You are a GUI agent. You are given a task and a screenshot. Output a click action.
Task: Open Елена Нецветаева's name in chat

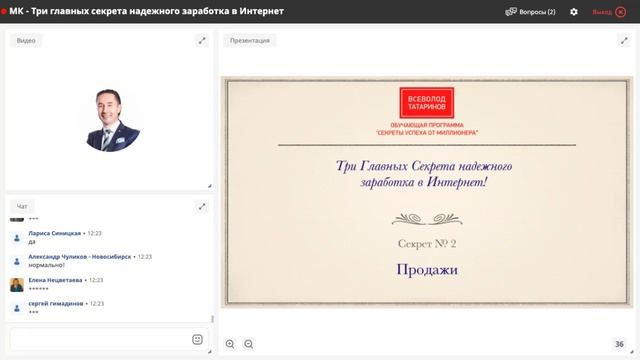55,280
